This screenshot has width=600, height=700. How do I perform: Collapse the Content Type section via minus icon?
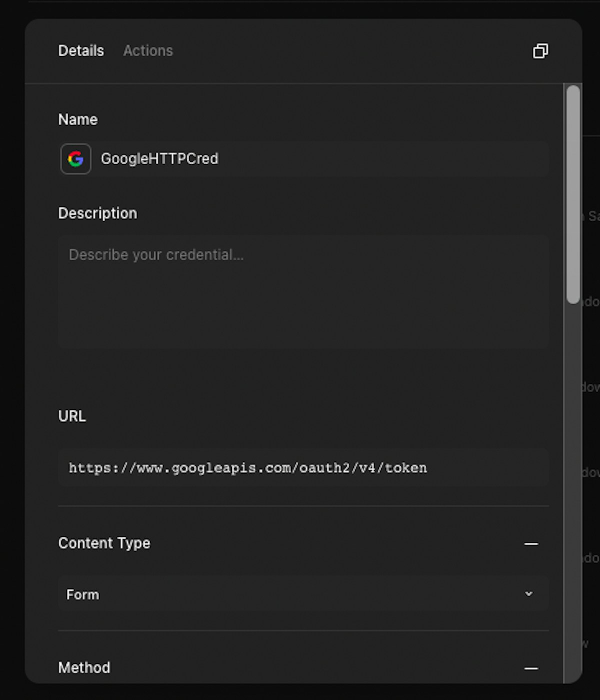tap(531, 544)
